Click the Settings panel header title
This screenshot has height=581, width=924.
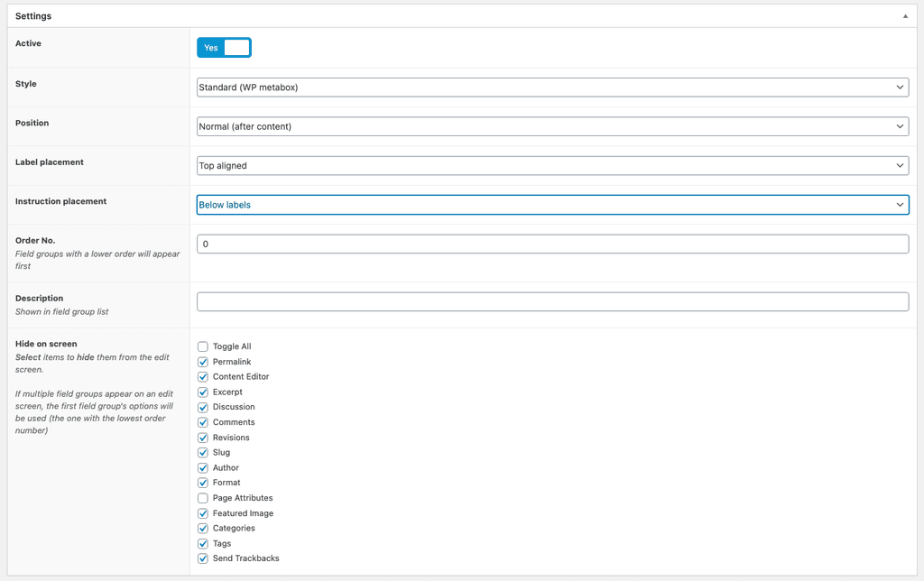pos(33,16)
